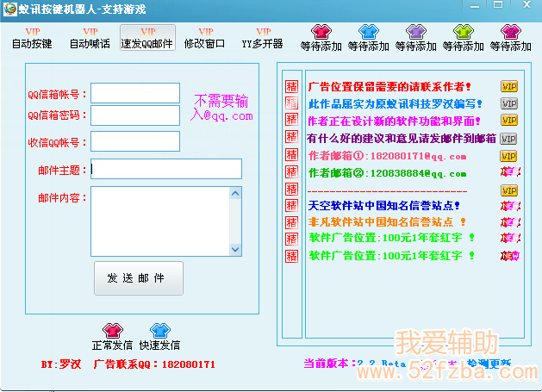The height and width of the screenshot is (392, 542).
Task: Click NEW badge on 天空软件站 row
Action: coord(510,207)
